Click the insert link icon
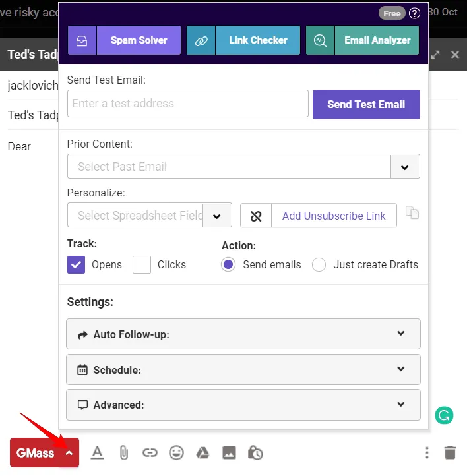The width and height of the screenshot is (467, 476). (x=150, y=453)
